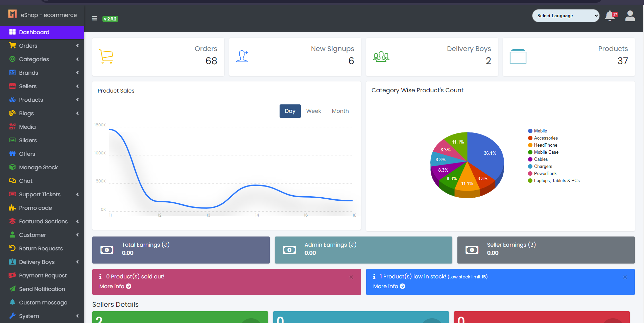Click More info on sold out alert
644x323 pixels.
(115, 286)
